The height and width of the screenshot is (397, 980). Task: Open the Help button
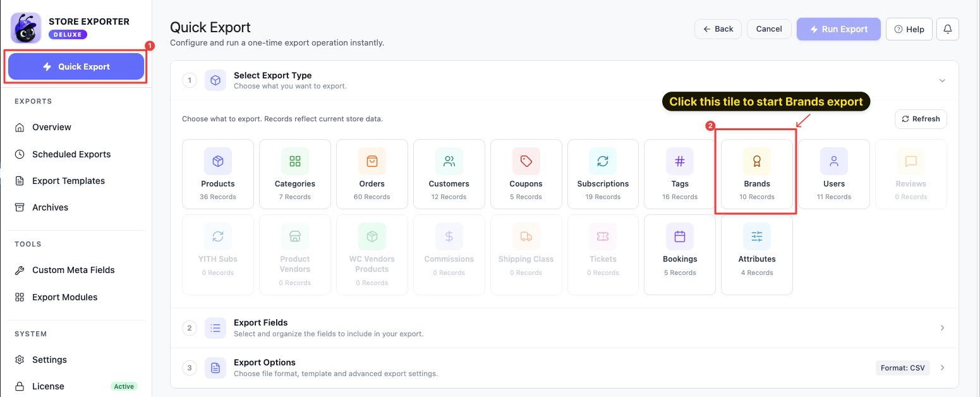pos(909,29)
